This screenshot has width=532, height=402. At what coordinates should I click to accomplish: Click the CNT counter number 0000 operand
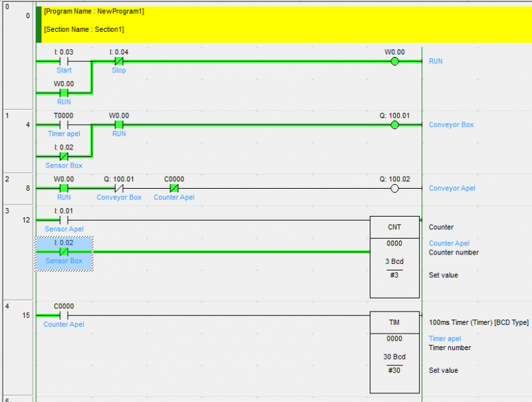[x=394, y=243]
